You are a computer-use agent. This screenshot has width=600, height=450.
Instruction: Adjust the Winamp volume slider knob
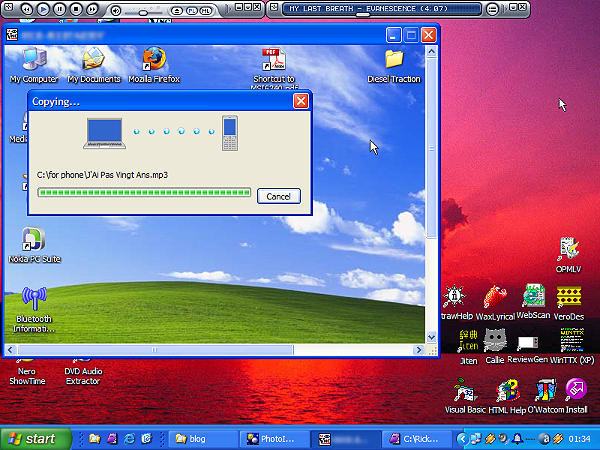[143, 13]
